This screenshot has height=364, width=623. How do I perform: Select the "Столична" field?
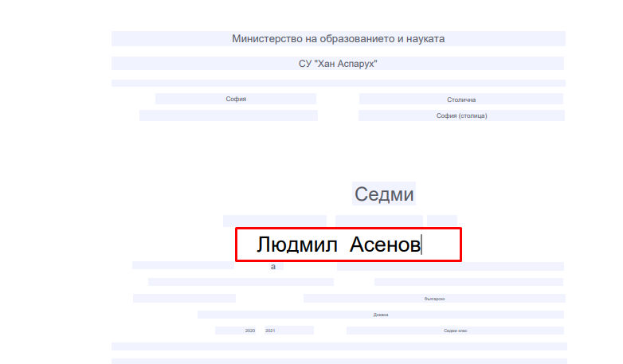[x=461, y=99]
